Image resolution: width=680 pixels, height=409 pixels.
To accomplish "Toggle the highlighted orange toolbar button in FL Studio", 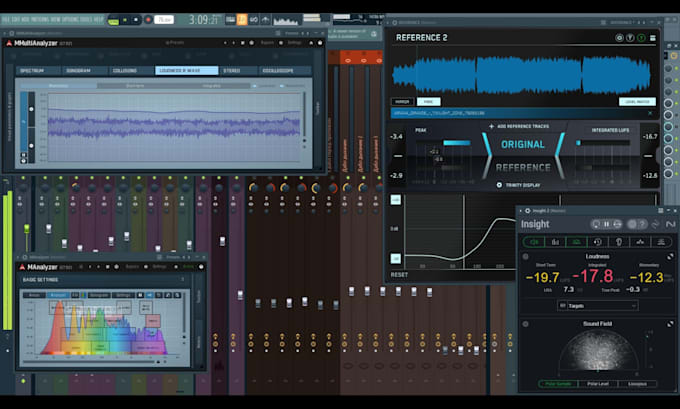I will 242,20.
